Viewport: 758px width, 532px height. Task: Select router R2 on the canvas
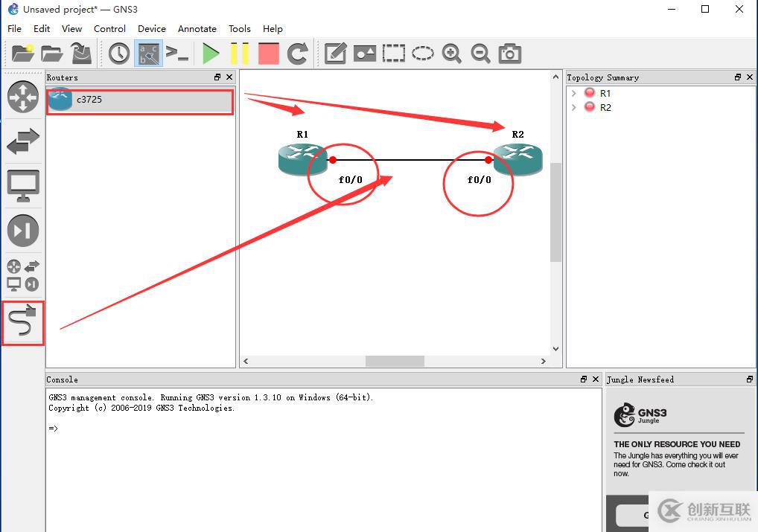click(517, 158)
